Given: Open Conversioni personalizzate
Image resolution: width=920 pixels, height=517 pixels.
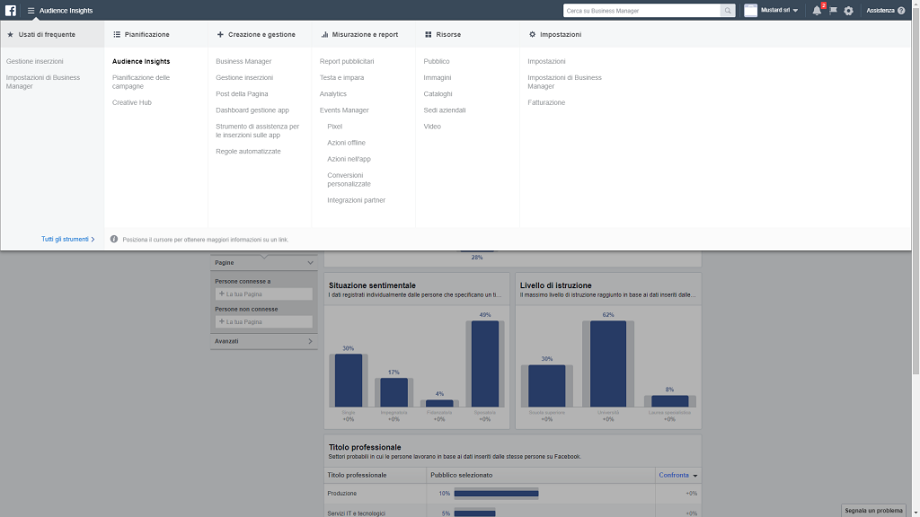Looking at the screenshot, I should coord(349,180).
